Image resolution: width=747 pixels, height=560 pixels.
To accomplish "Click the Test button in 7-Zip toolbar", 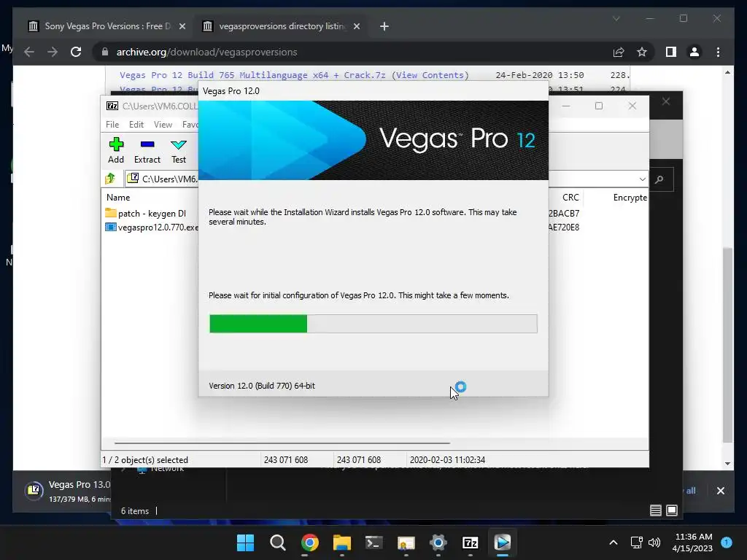I will 179,150.
